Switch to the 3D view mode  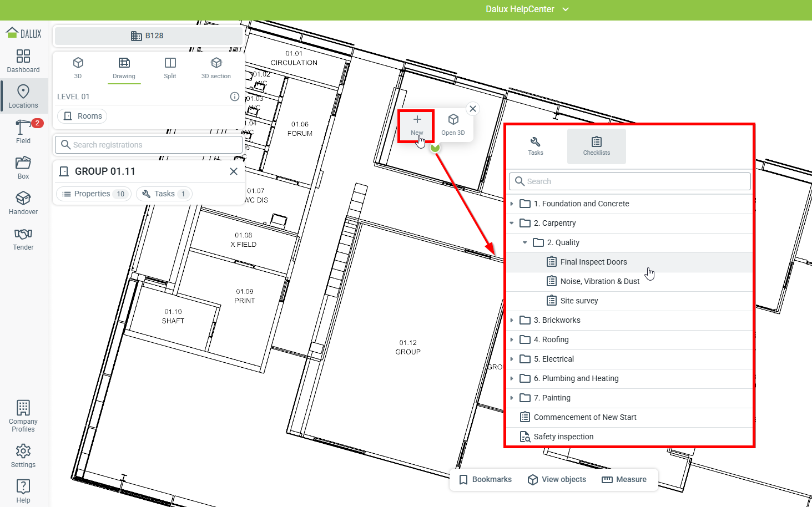pos(78,68)
